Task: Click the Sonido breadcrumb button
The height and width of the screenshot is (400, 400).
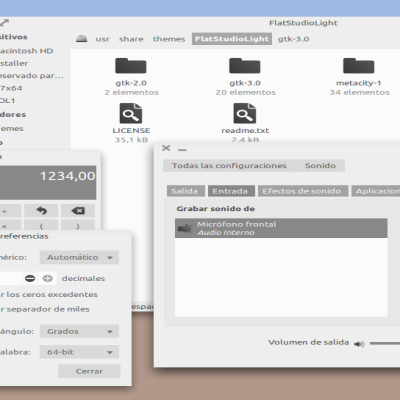Action: (320, 166)
